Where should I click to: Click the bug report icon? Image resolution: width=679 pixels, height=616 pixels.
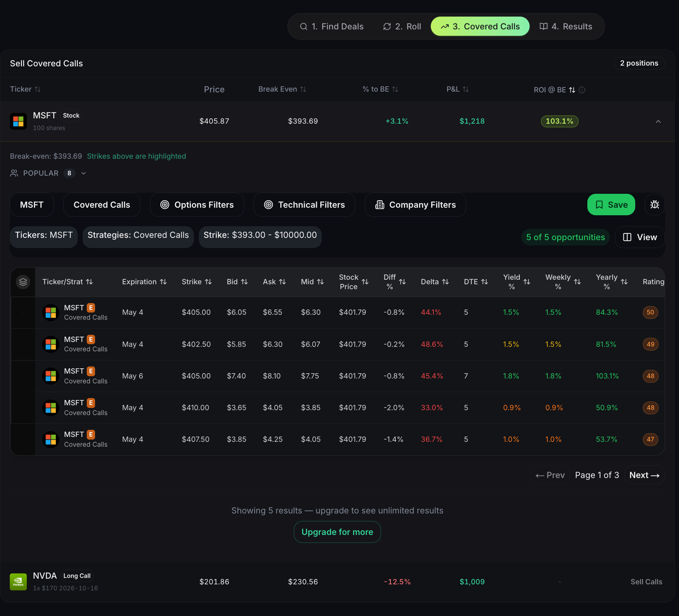coord(655,205)
